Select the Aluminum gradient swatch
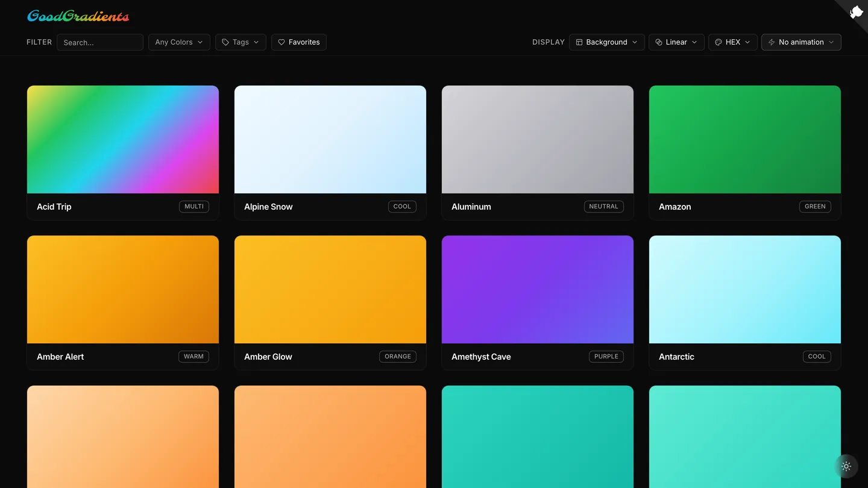Screen dimensions: 868x488 [538, 139]
